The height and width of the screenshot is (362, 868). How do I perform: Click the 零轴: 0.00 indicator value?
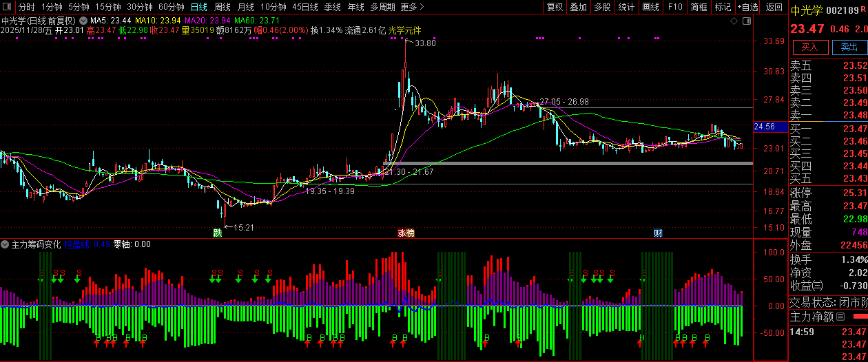pos(132,244)
